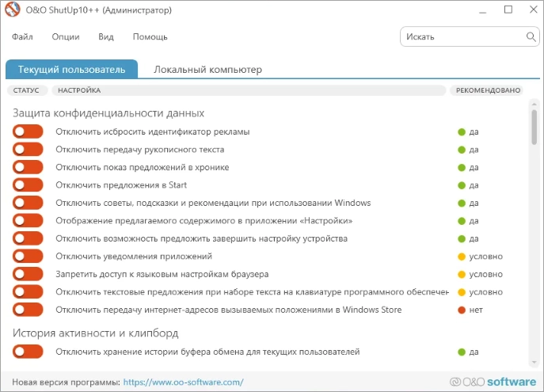The image size is (544, 392).
Task: Click green recommendation dot for идентификатор рекламы row
Action: pyautogui.click(x=462, y=131)
